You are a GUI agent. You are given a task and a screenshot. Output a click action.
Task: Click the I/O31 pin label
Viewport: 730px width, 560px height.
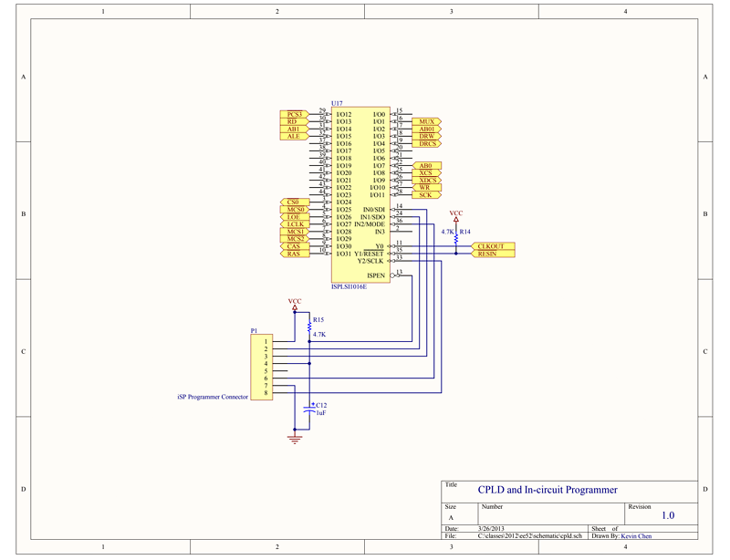pyautogui.click(x=344, y=254)
